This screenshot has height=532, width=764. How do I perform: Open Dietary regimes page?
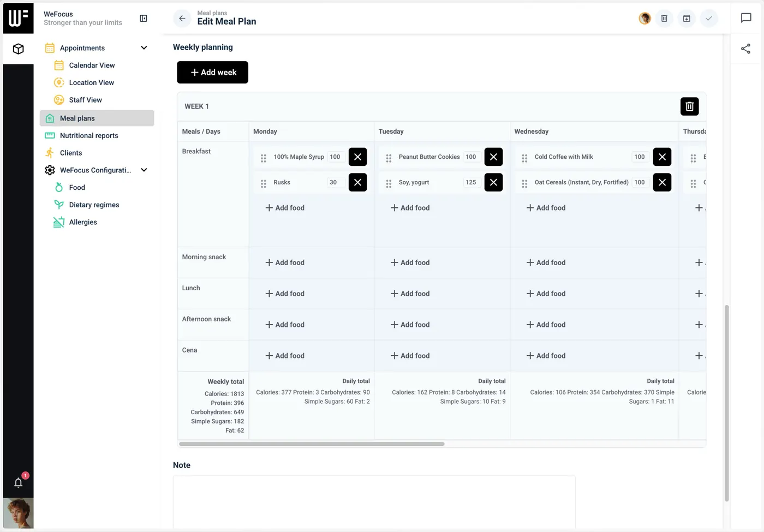[94, 205]
